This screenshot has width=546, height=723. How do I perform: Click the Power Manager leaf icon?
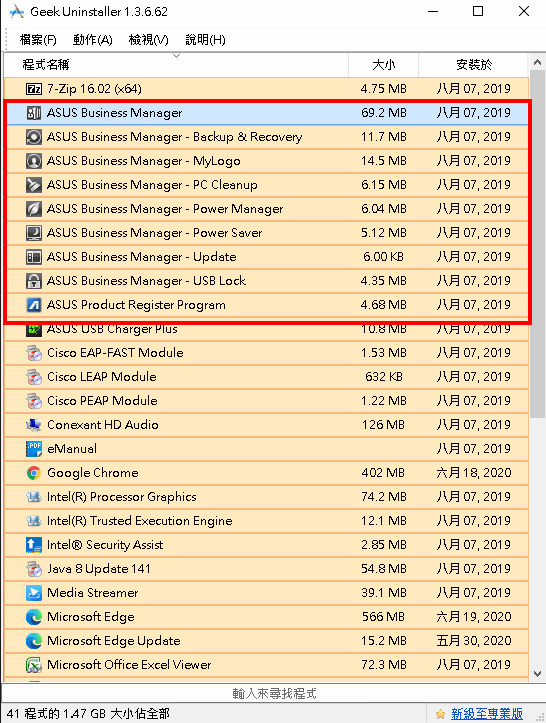(34, 208)
